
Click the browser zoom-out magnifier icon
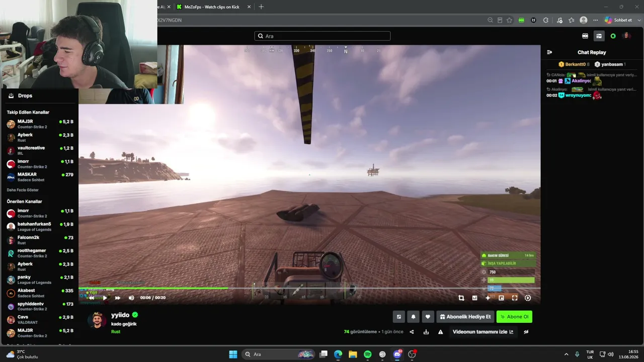(x=490, y=20)
